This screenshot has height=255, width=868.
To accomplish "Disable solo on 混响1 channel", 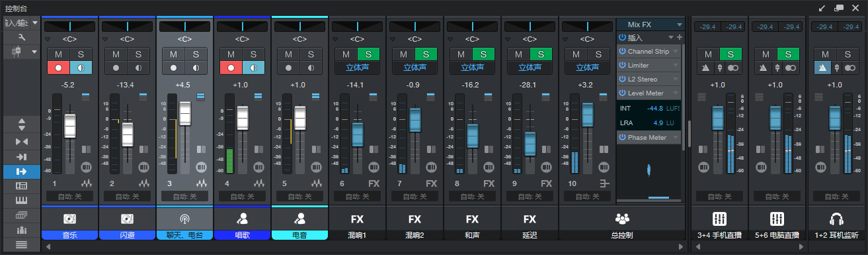I will (368, 54).
